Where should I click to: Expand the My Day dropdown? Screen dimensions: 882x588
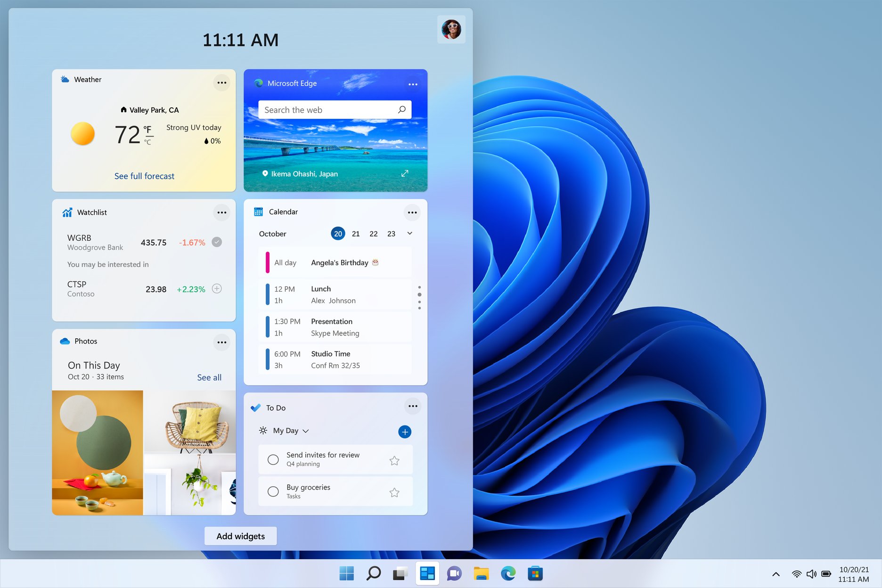pyautogui.click(x=305, y=431)
